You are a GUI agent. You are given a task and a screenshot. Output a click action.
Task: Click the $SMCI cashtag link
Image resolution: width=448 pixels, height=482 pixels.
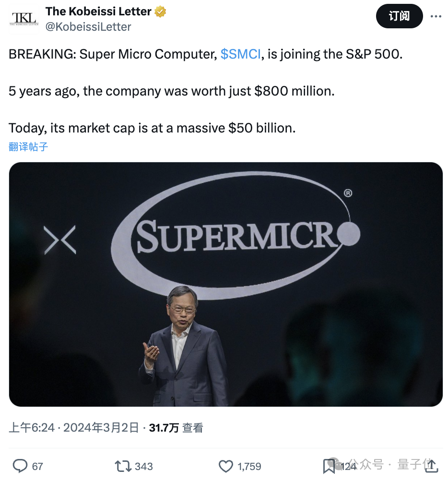coord(240,54)
